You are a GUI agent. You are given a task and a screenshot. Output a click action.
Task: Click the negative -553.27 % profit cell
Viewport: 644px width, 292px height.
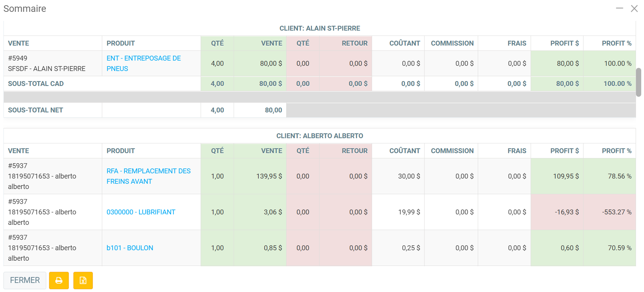(616, 212)
